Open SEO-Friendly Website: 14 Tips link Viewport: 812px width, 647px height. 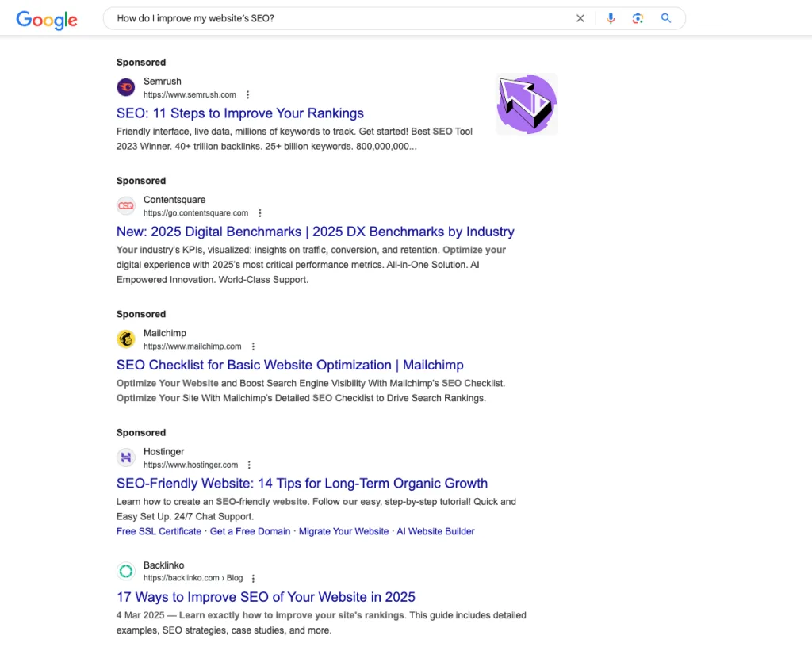[302, 484]
